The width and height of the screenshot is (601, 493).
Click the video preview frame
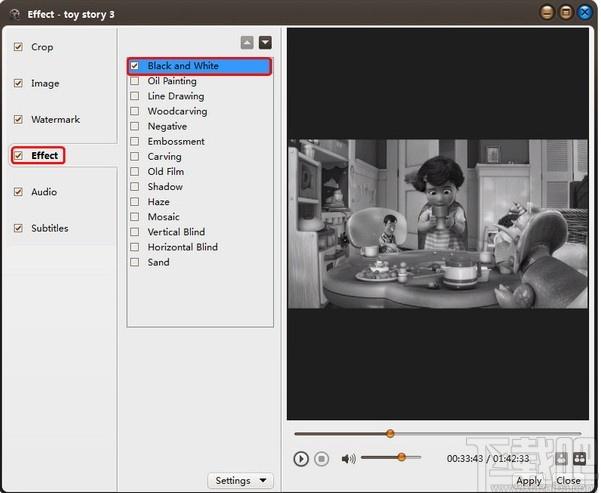(438, 224)
